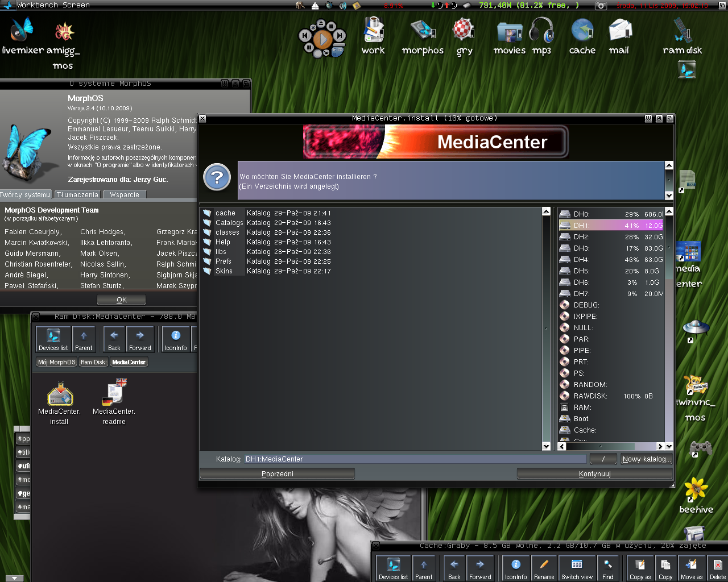Open the work drawer icon
This screenshot has width=728, height=582.
pos(373,36)
